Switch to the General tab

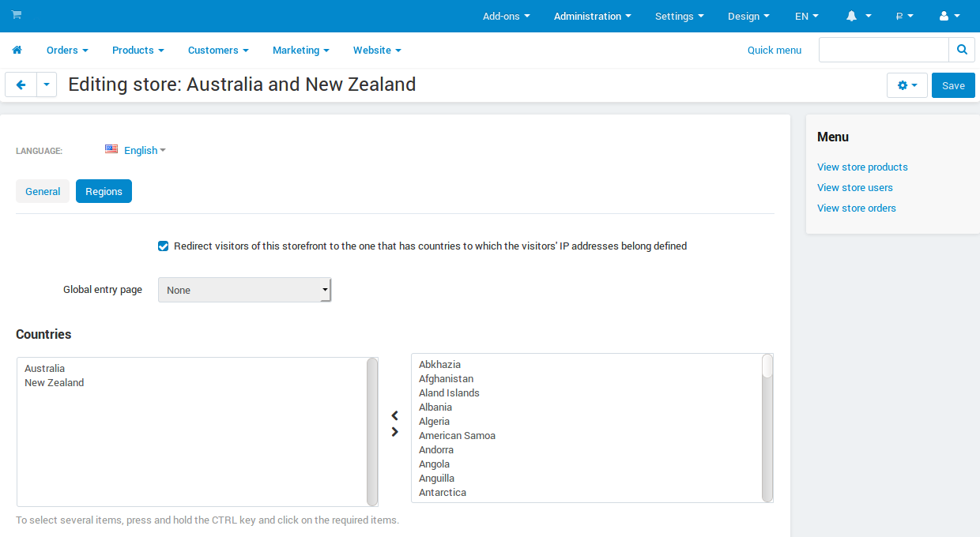pyautogui.click(x=43, y=191)
